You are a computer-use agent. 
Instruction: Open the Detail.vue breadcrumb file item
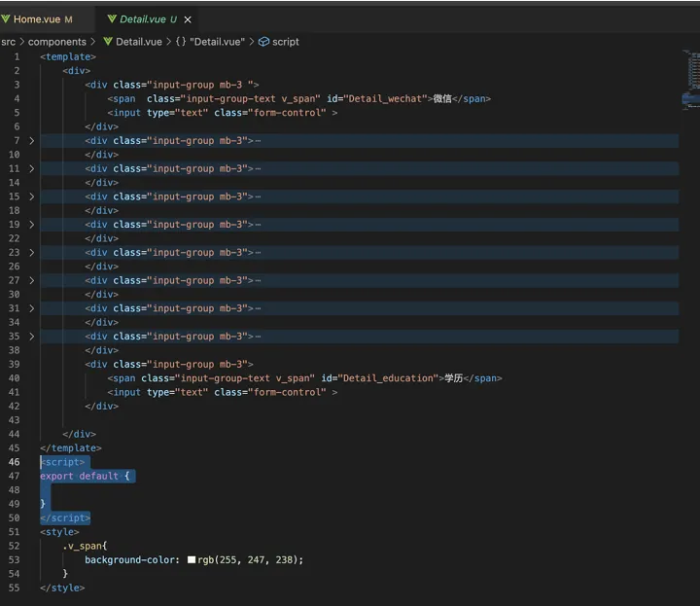(139, 42)
